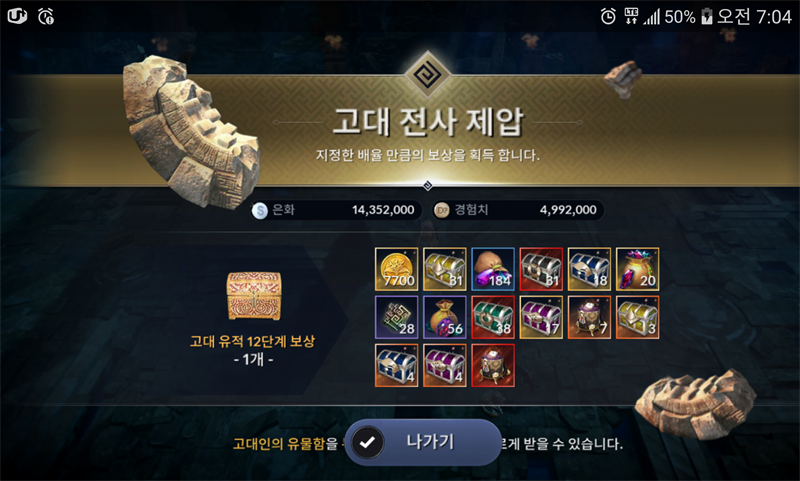
Task: Select the purple chest reward showing 4
Action: (444, 365)
